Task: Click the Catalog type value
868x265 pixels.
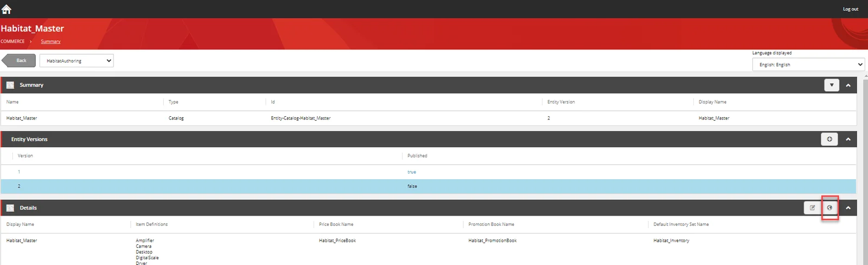Action: [x=176, y=118]
